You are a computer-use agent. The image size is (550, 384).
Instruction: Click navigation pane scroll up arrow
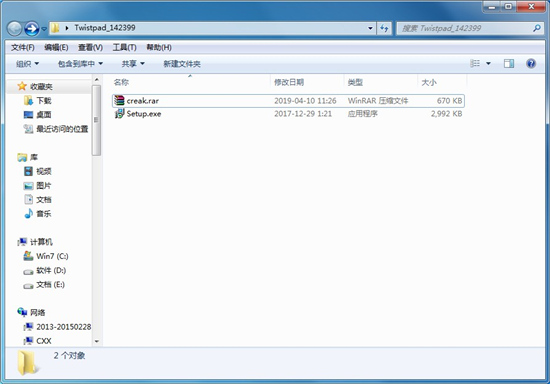[x=97, y=80]
